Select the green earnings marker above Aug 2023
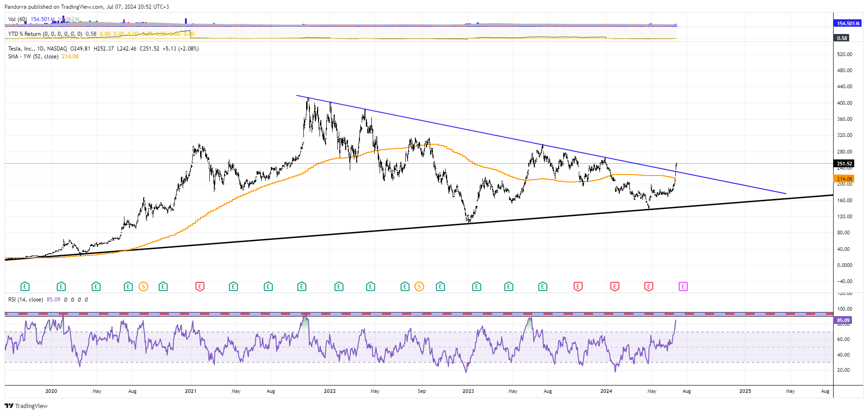Screen dimensions: 868x414 543,287
